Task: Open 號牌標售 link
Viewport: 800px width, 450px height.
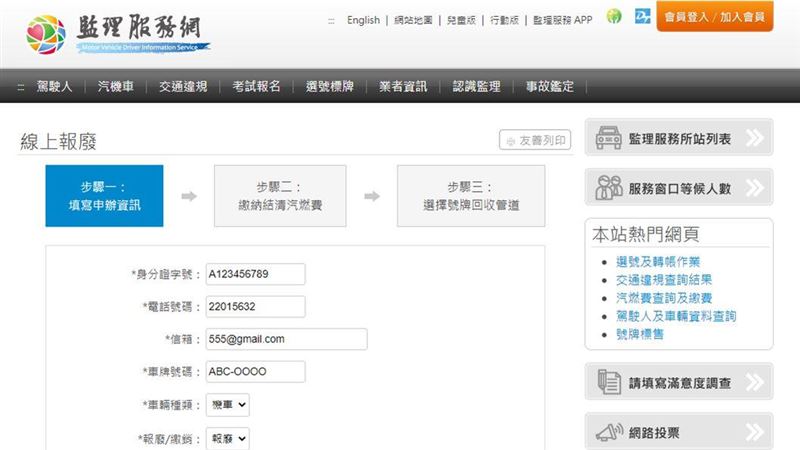Action: coord(640,334)
